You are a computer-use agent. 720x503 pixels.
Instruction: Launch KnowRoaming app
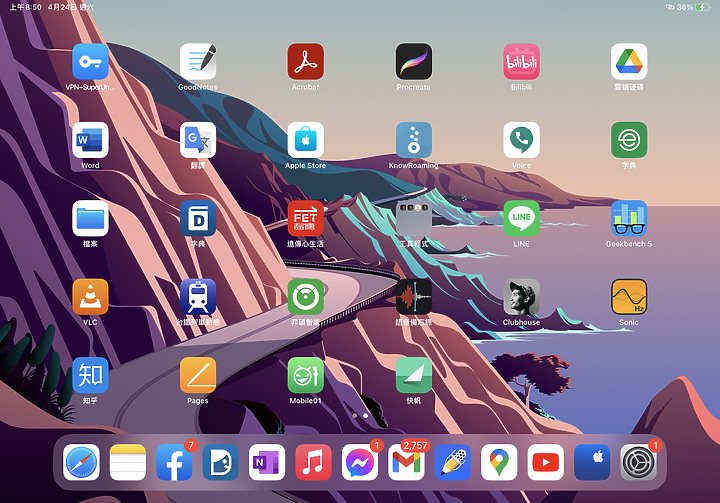click(414, 140)
